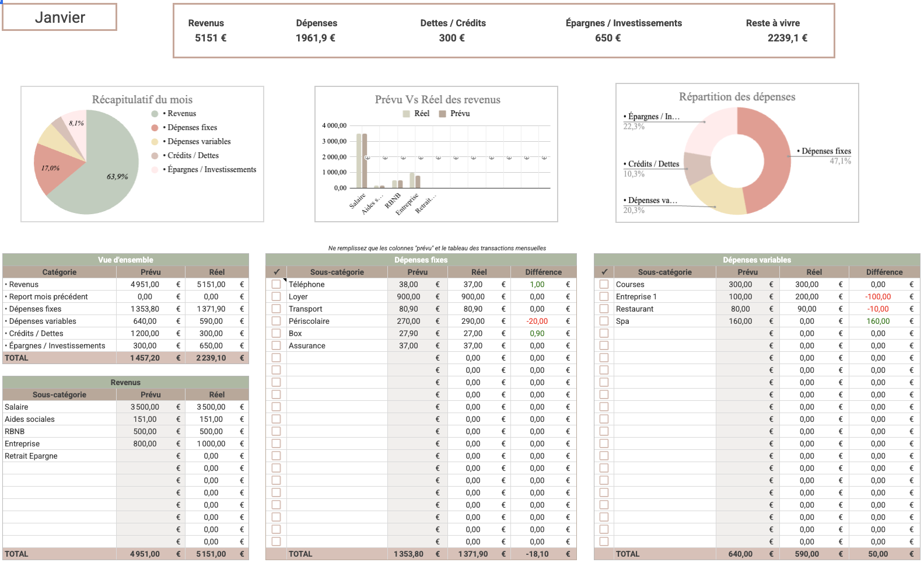Toggle the Spa row checkbox
Screen dimensions: 924x566
604,321
